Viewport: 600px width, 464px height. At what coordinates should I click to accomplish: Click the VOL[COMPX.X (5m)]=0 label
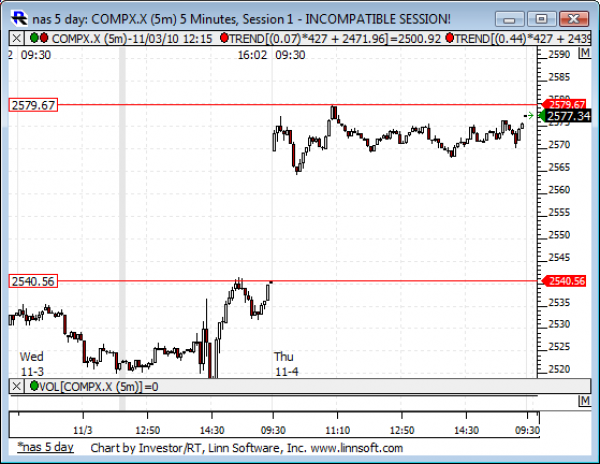tap(99, 387)
